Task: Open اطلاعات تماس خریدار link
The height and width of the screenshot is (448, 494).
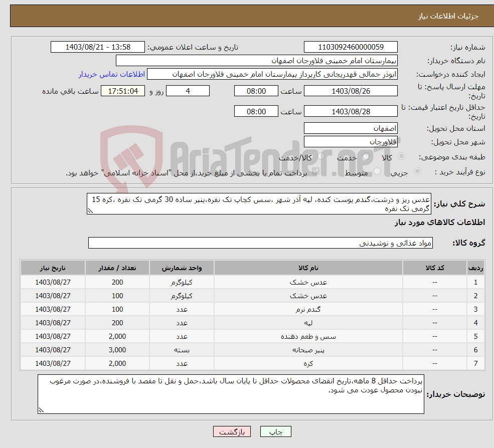Action: pyautogui.click(x=111, y=74)
